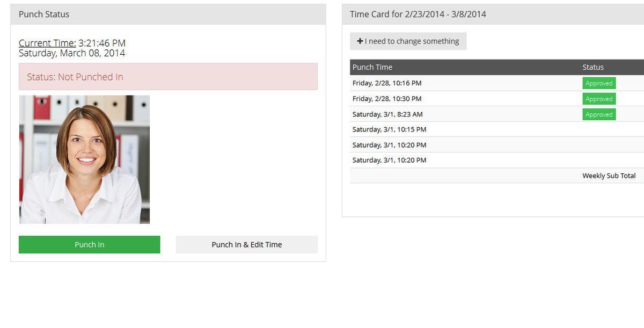644x328 pixels.
Task: Click the Status column header
Action: 593,67
